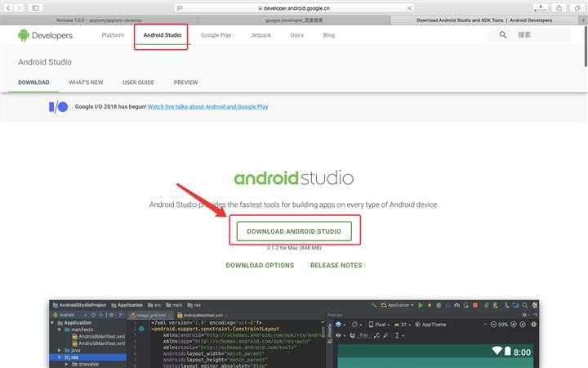
Task: Click the zoom in plus icon next to 50%
Action: pos(514,325)
